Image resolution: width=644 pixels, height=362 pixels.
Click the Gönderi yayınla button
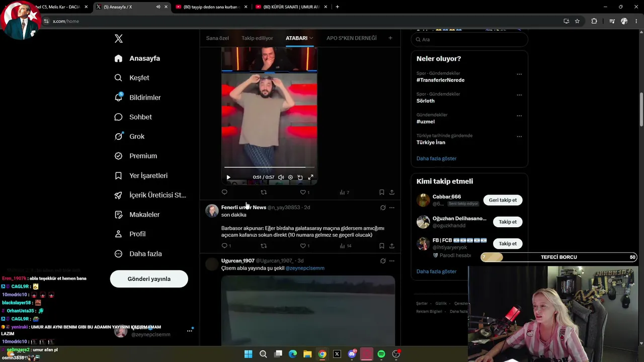[149, 279]
